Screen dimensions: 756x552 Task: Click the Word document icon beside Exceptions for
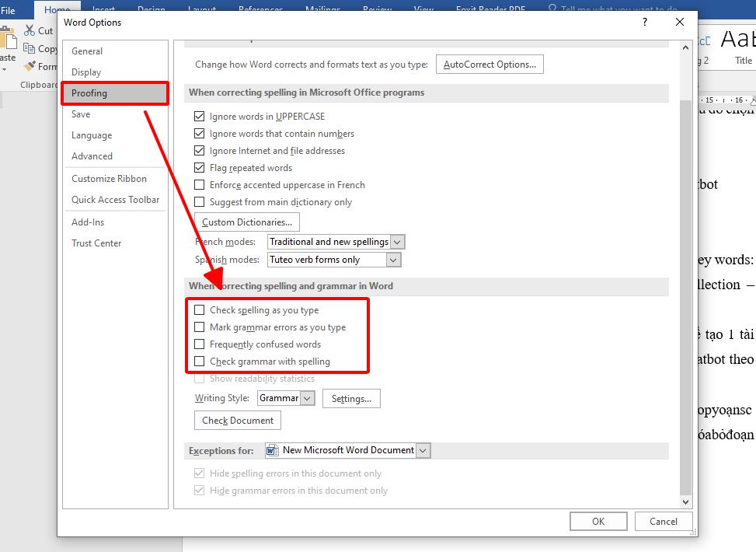(x=273, y=450)
